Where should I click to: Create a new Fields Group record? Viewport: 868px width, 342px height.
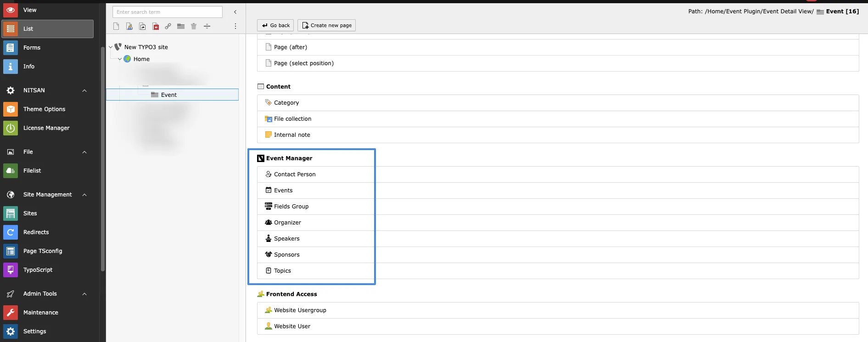pos(558,207)
